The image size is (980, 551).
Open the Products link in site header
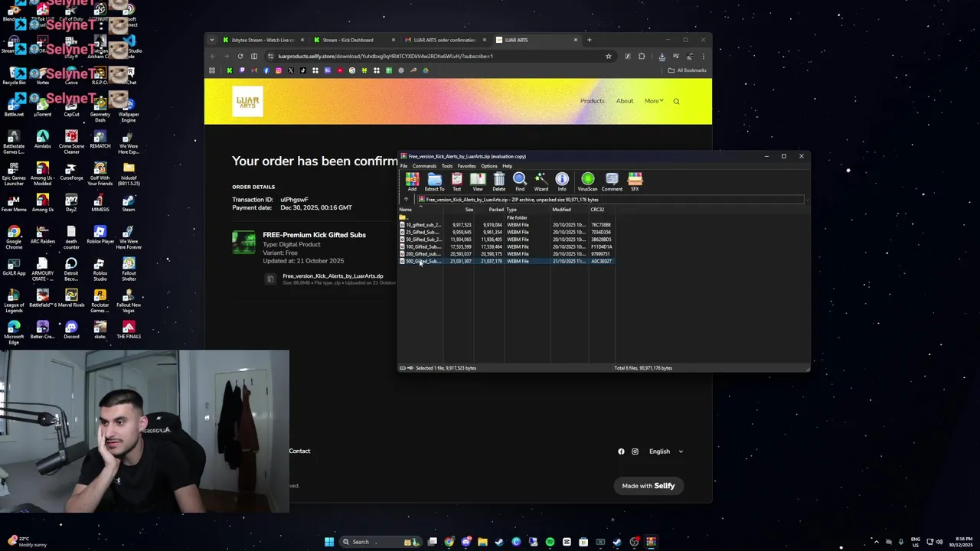pyautogui.click(x=592, y=101)
